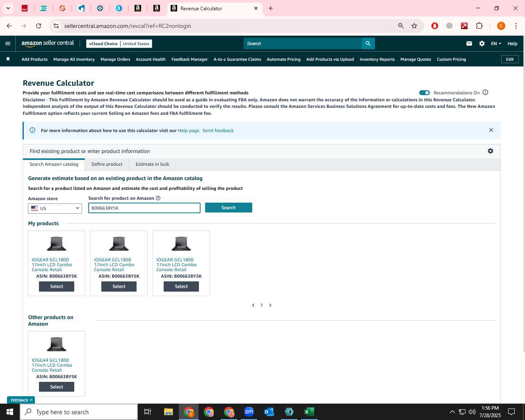The image size is (525, 420).
Task: Click the Amazon Seller Central logo
Action: click(48, 43)
